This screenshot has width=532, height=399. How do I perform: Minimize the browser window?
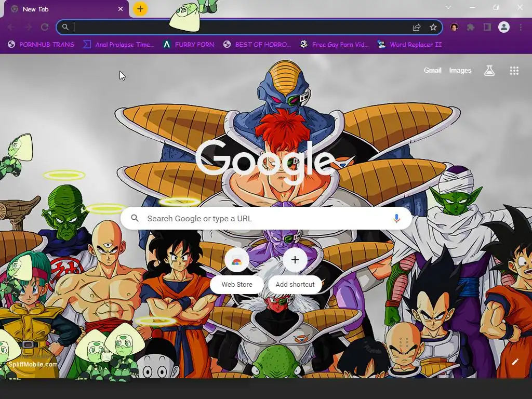[x=472, y=7]
